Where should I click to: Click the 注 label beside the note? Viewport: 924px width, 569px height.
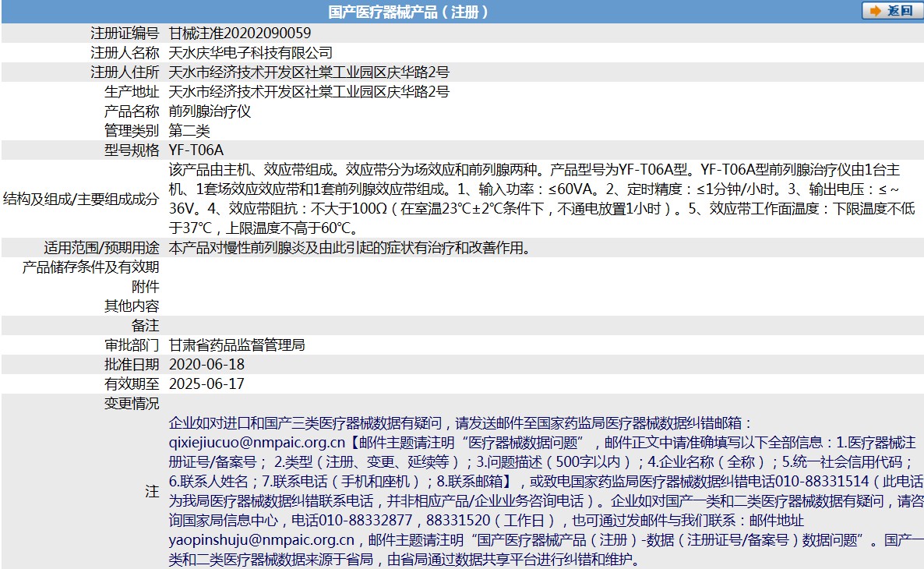[x=152, y=491]
